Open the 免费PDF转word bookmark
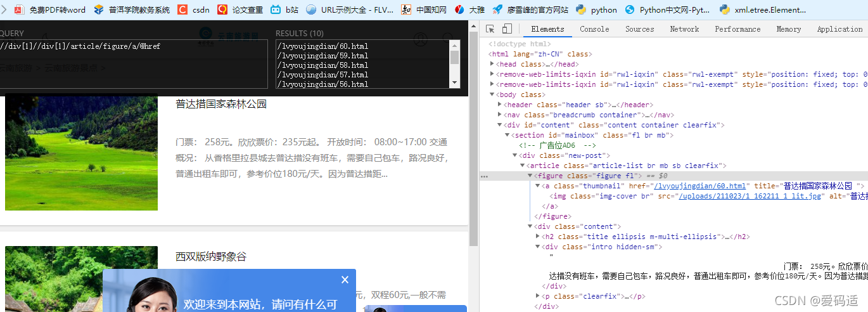 tap(50, 10)
